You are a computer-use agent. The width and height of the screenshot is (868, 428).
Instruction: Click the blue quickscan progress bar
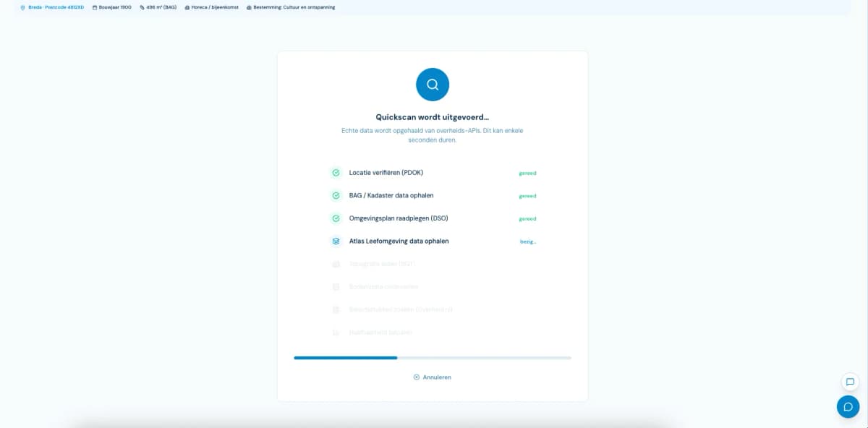433,357
